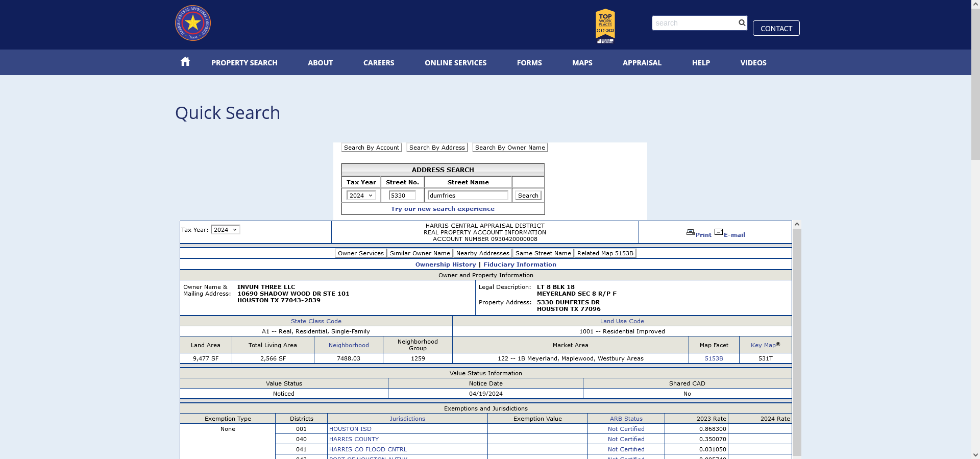Click the home icon in navigation bar
The height and width of the screenshot is (459, 980).
click(185, 62)
